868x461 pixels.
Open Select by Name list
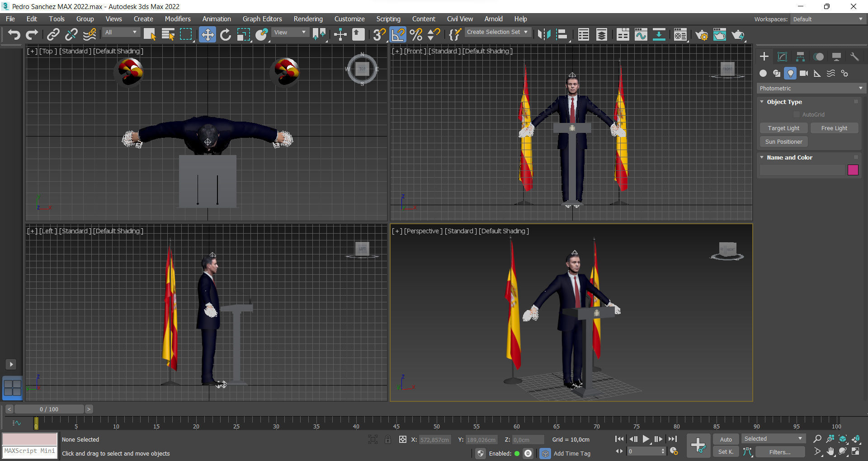pos(168,34)
